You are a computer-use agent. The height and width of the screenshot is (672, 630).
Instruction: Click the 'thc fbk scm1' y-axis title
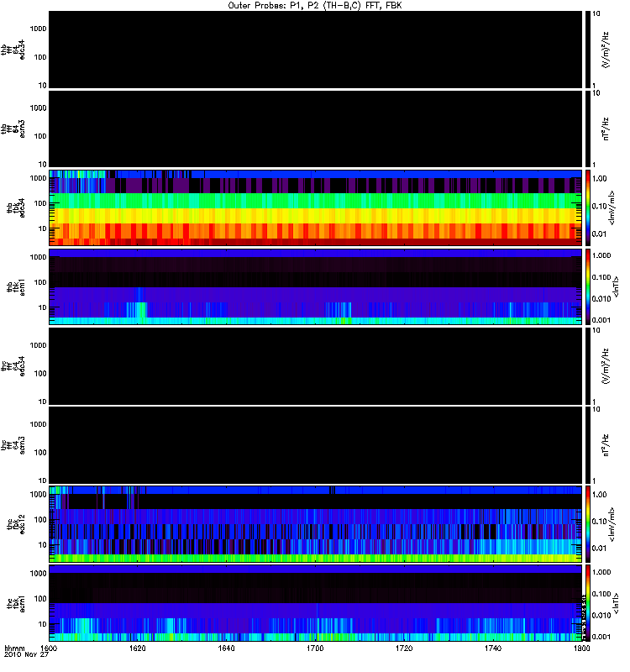(15, 603)
